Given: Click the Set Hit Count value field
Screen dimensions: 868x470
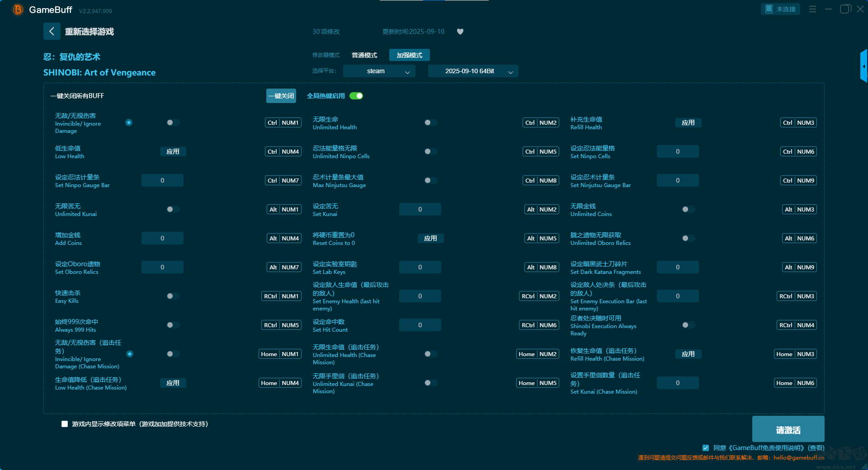Looking at the screenshot, I should [x=420, y=325].
